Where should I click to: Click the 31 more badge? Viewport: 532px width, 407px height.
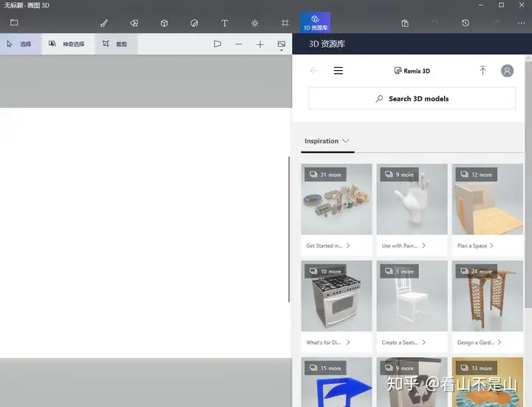325,174
